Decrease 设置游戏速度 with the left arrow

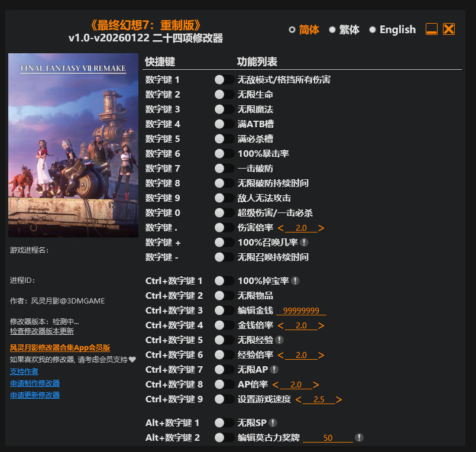pyautogui.click(x=299, y=399)
